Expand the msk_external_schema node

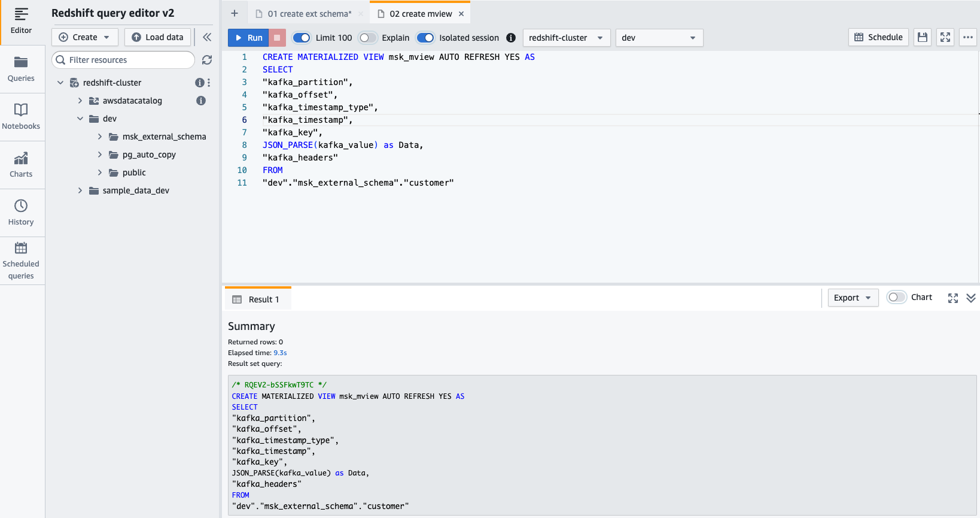[x=100, y=137]
